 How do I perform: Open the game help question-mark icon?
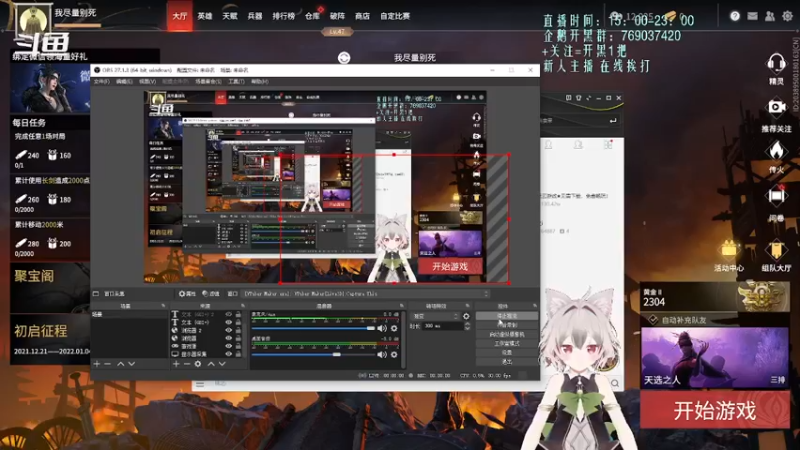pyautogui.click(x=735, y=16)
